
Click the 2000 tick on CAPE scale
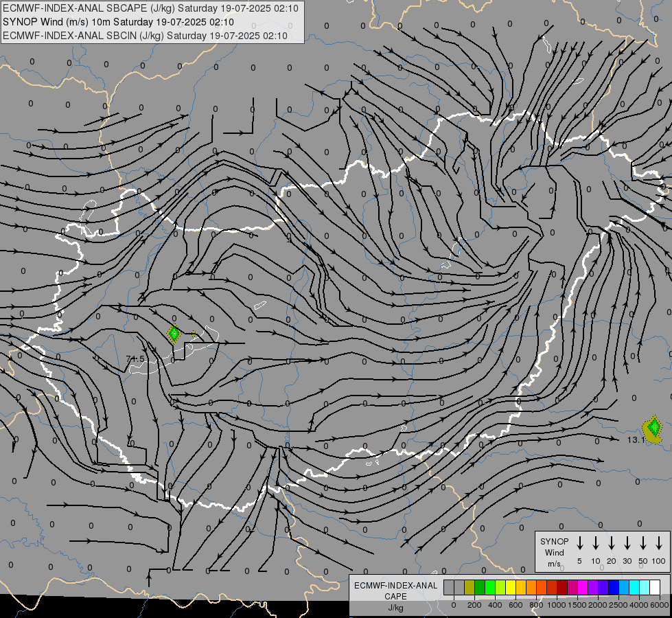(x=598, y=605)
